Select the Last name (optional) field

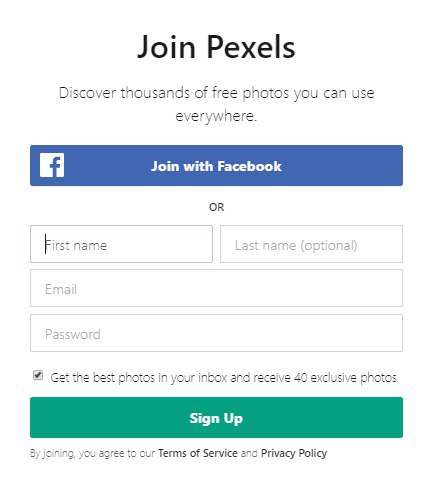pyautogui.click(x=311, y=244)
